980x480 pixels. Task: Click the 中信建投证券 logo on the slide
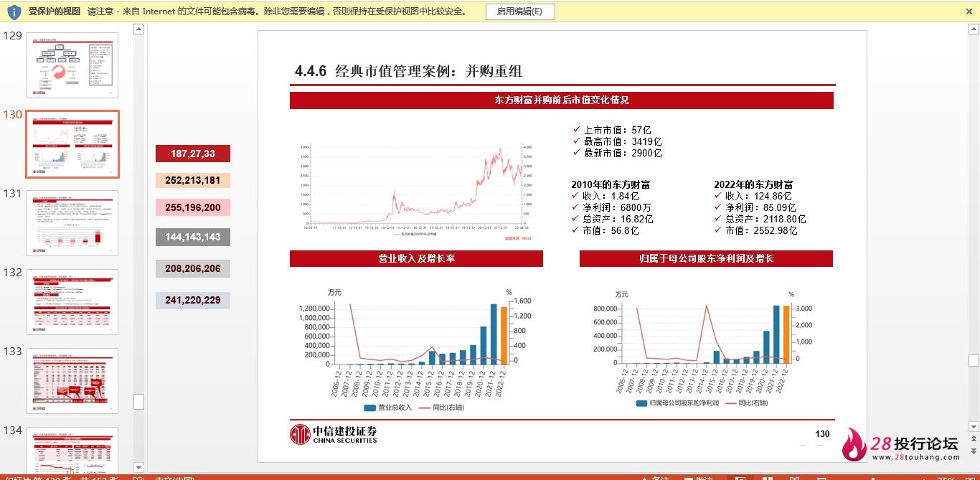(334, 434)
